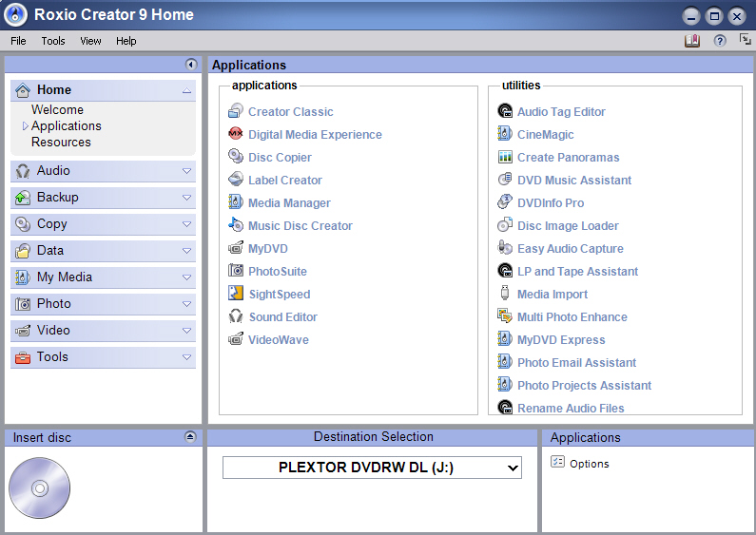Open Photo Email Assistant link
Image resolution: width=756 pixels, height=535 pixels.
pos(576,362)
